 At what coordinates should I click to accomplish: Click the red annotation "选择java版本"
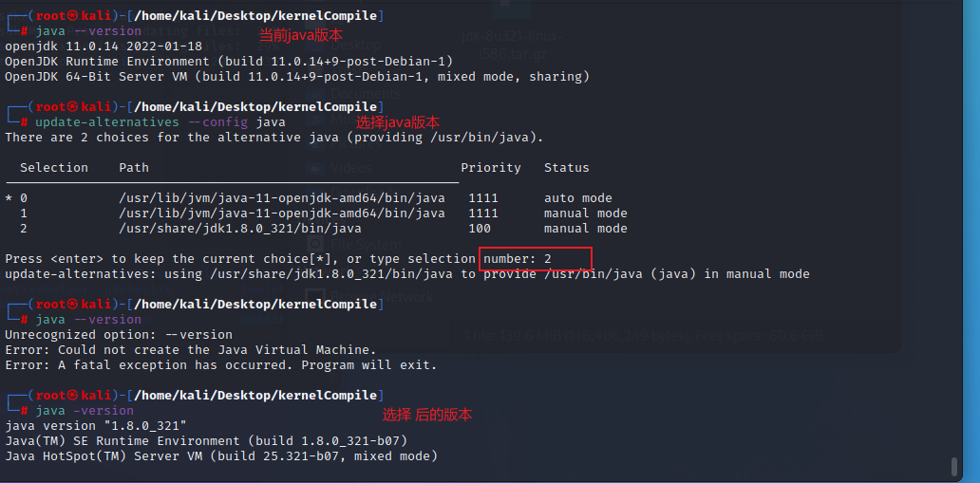(398, 123)
